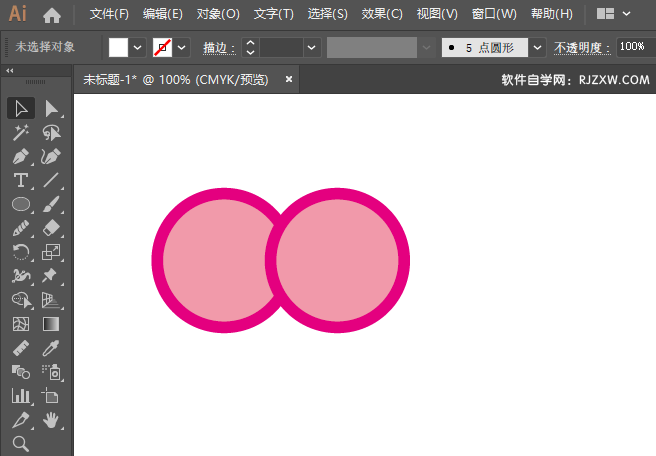Click the stroke weight input field
Screen dimensions: 656x456
281,47
